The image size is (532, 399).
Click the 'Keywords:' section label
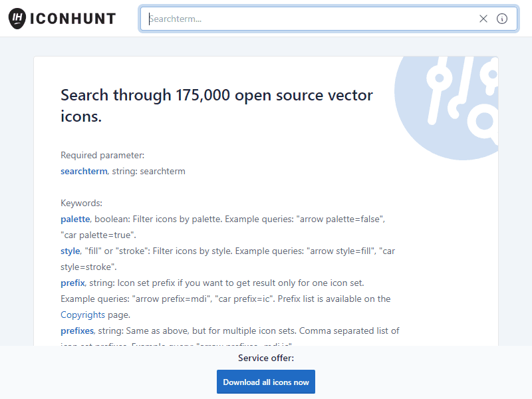click(x=81, y=203)
